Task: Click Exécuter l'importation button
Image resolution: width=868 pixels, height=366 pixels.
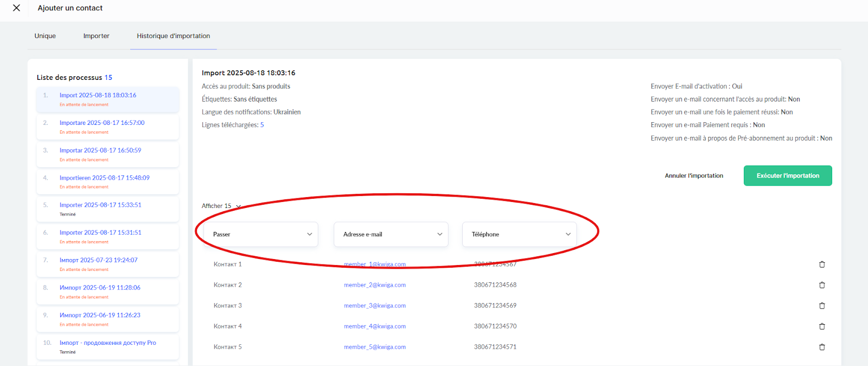Action: pos(787,176)
